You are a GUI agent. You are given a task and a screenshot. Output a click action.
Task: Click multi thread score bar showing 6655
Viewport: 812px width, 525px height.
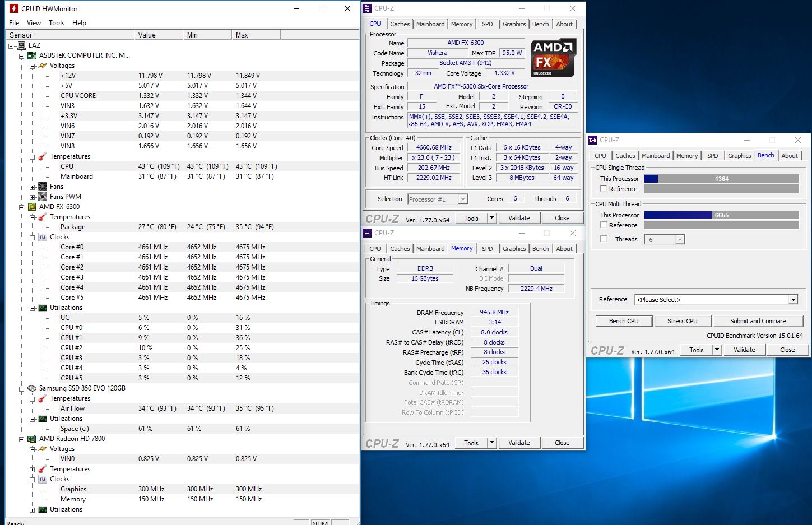721,215
